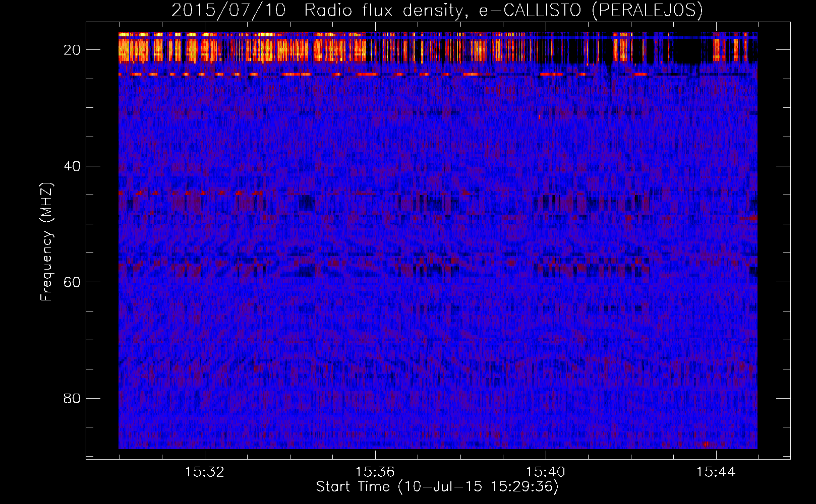
Task: Click the 15:40 time tick label
Action: point(545,472)
